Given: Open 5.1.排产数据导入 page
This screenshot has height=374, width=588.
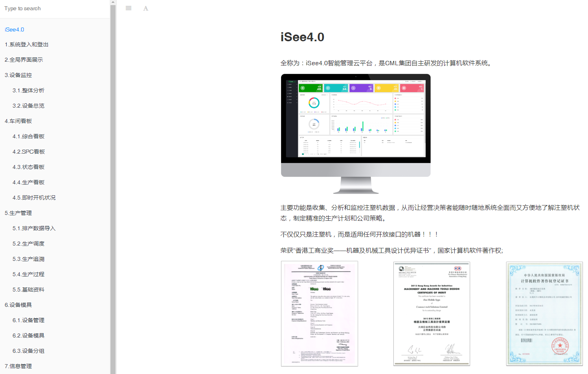Looking at the screenshot, I should (x=34, y=228).
